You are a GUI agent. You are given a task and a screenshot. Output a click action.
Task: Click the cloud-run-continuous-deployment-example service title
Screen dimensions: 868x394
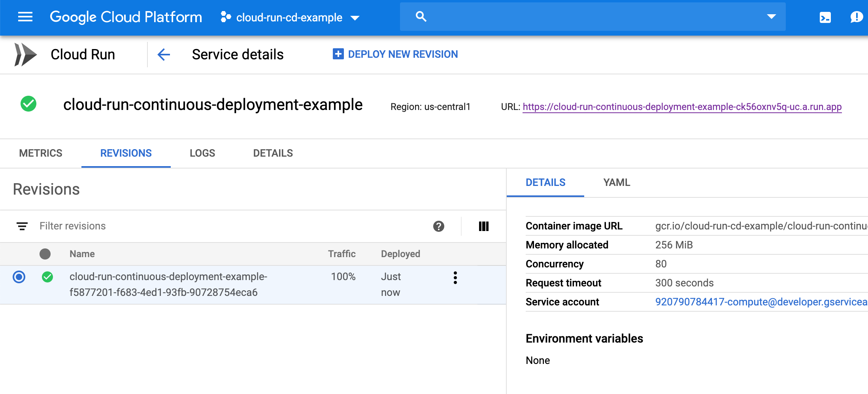tap(213, 104)
